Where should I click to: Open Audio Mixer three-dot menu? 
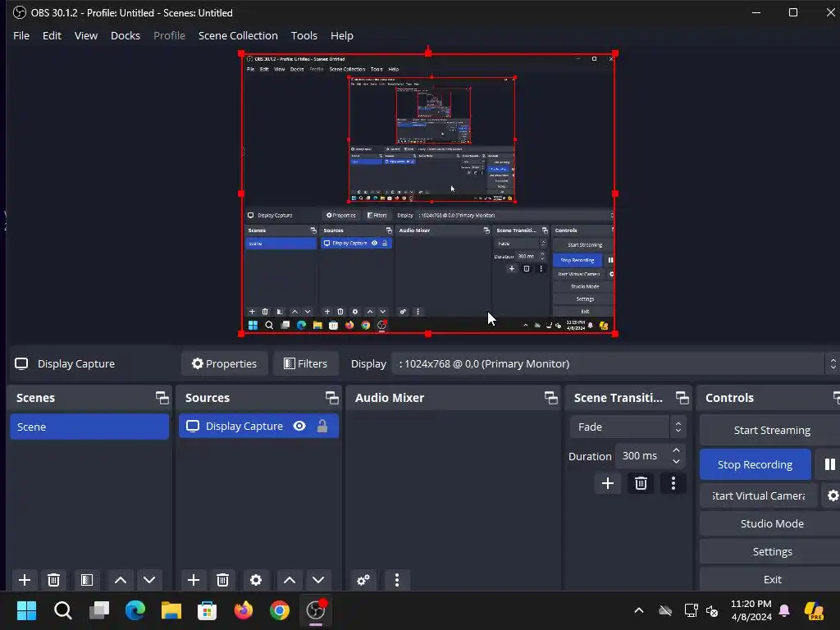pyautogui.click(x=397, y=580)
